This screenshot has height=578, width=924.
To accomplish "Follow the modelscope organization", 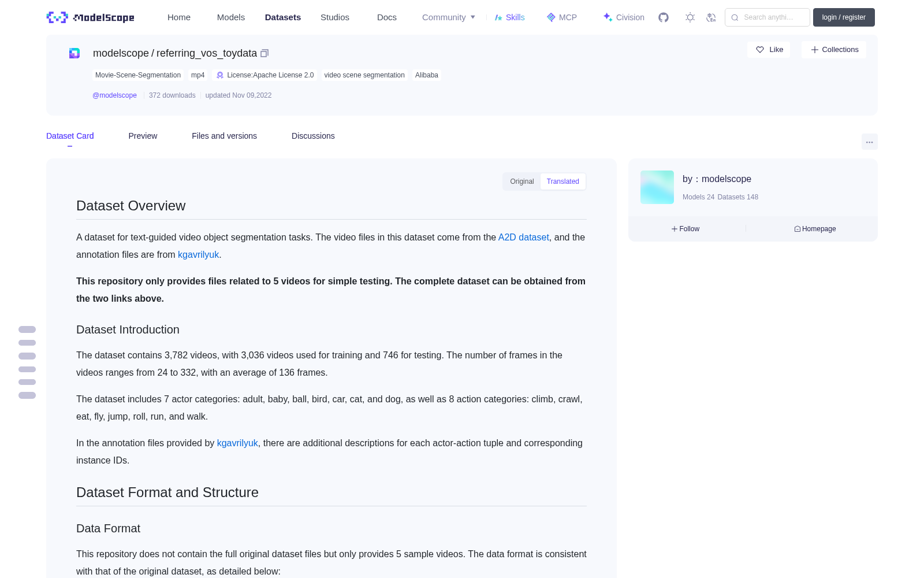I will coord(685,229).
